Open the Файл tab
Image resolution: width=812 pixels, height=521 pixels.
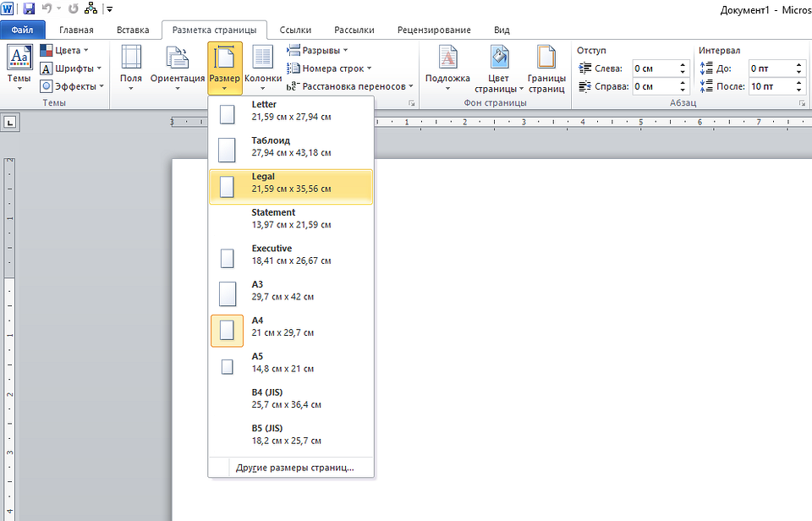click(x=22, y=30)
